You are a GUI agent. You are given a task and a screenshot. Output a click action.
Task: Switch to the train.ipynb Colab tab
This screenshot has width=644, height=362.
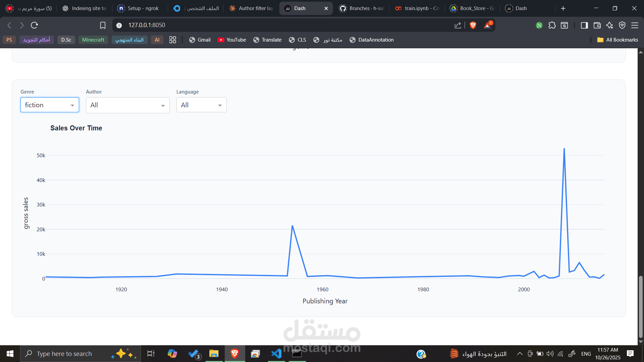(417, 8)
